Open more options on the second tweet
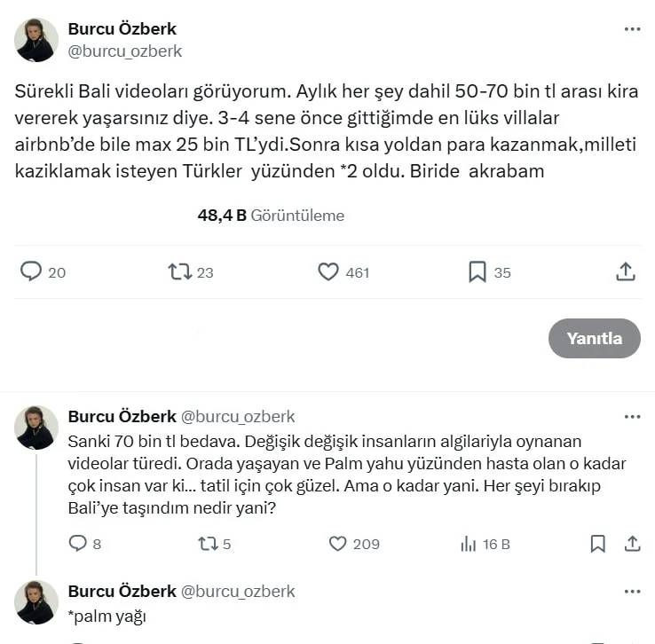 click(x=633, y=417)
